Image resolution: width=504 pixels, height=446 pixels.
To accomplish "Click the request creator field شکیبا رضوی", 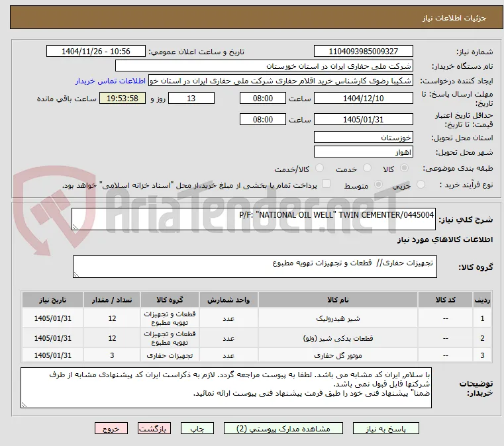I will 280,81.
